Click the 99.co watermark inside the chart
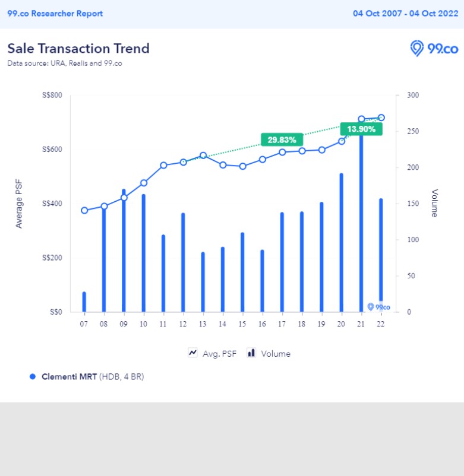Viewport: 464px width, 476px height. tap(379, 307)
